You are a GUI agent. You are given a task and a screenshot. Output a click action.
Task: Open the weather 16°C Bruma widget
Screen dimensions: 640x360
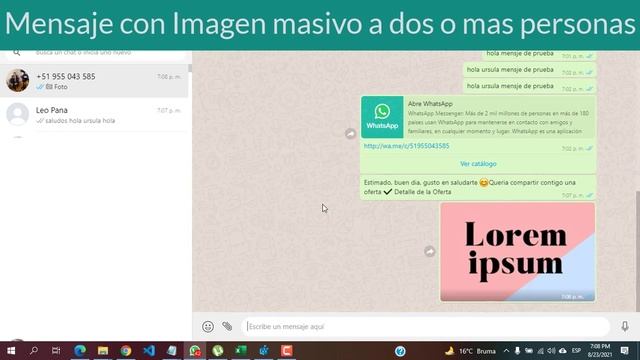pos(471,351)
